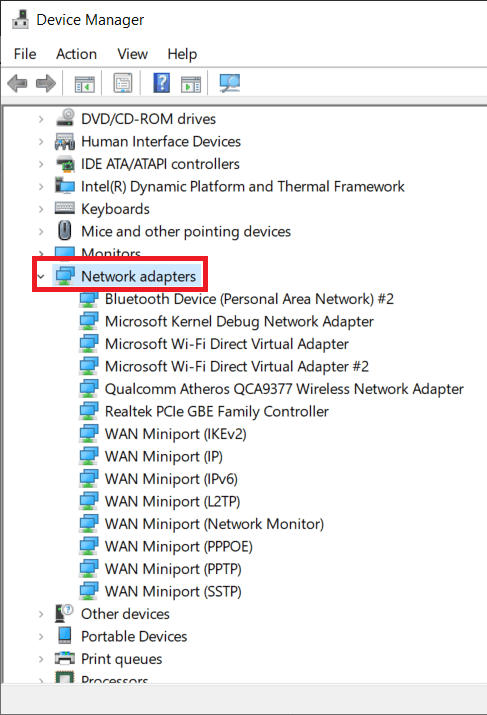Click the blue Help question mark icon
Screen dimensions: 487x715
pos(161,83)
